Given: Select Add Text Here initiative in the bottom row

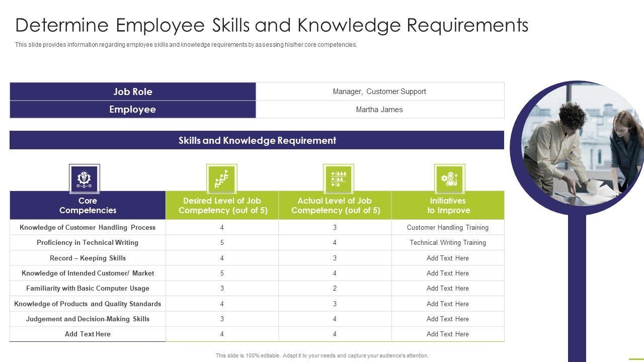Looking at the screenshot, I should (448, 334).
